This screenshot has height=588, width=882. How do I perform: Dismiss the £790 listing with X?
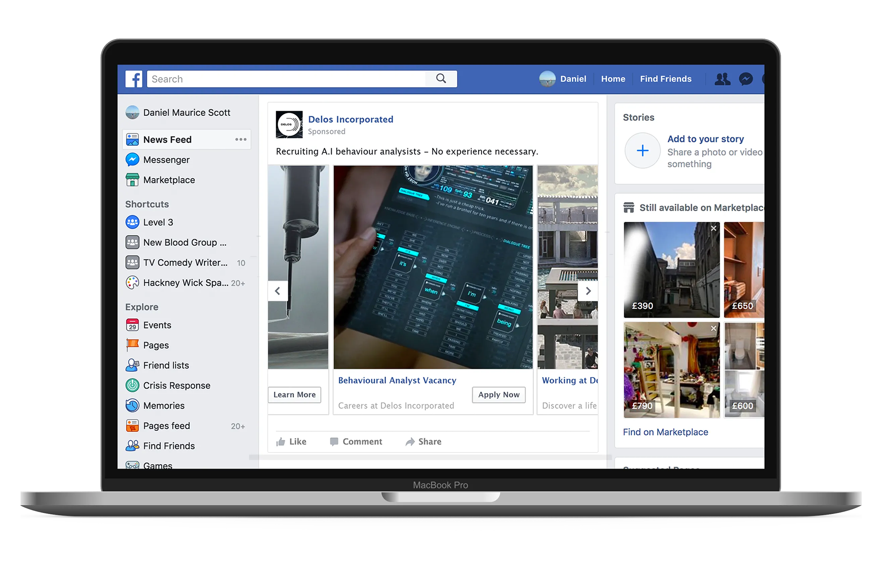[713, 328]
